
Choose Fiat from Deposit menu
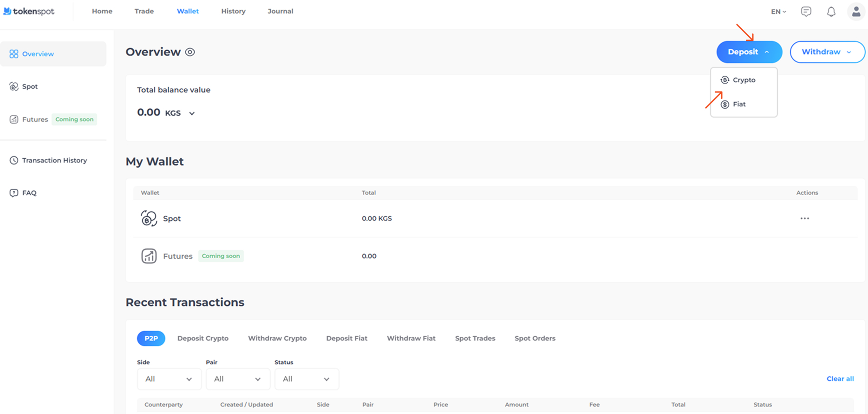(739, 104)
